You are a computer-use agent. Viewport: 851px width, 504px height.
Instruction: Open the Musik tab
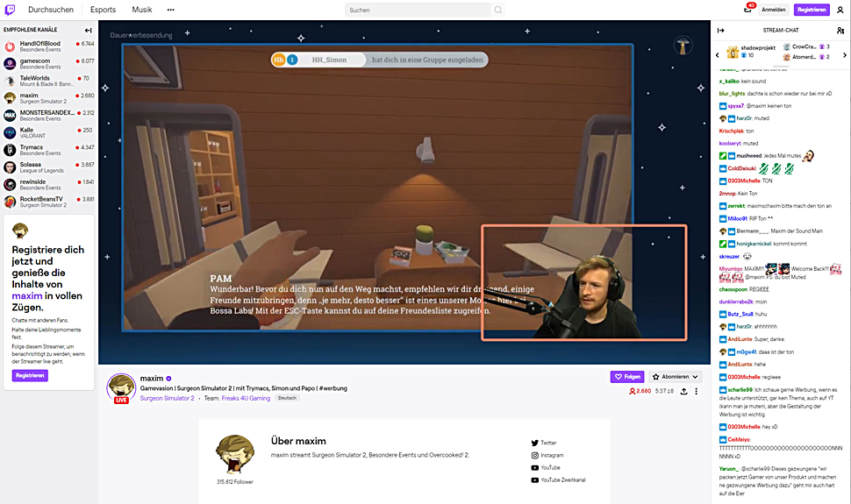[x=141, y=10]
